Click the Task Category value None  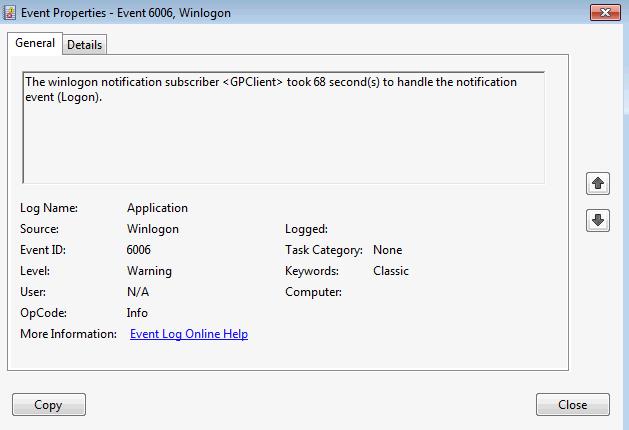click(x=387, y=250)
